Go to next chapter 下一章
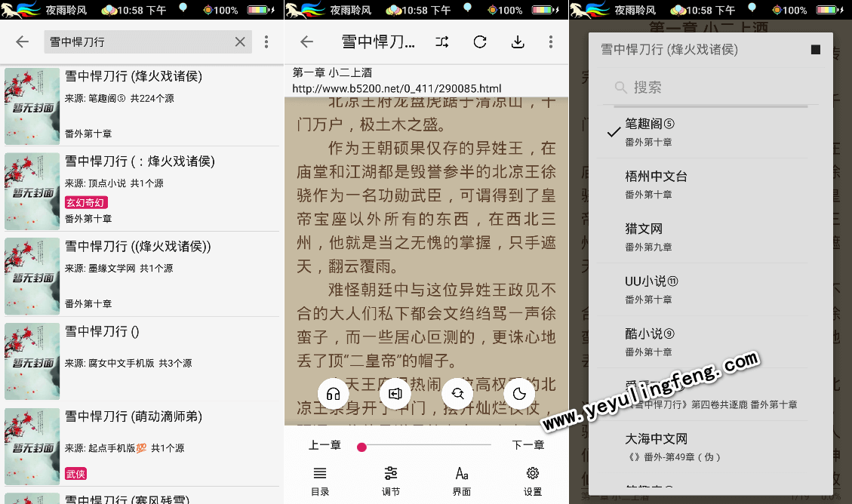This screenshot has height=504, width=852. [x=528, y=445]
